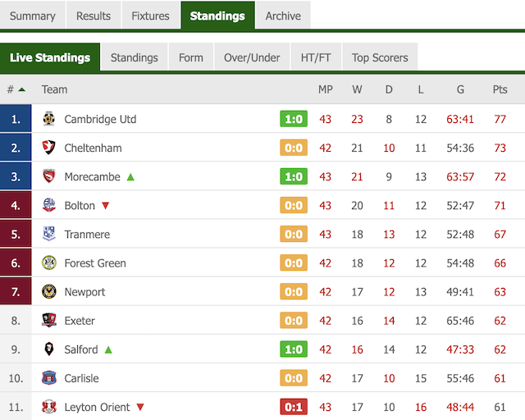This screenshot has width=525, height=420.
Task: Open the Top Scorers tab
Action: pyautogui.click(x=380, y=57)
